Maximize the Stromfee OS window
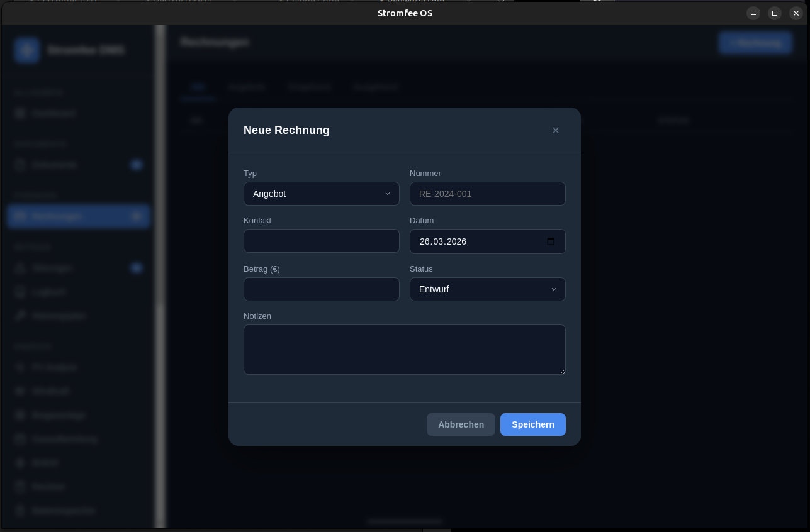This screenshot has width=810, height=532. click(775, 13)
